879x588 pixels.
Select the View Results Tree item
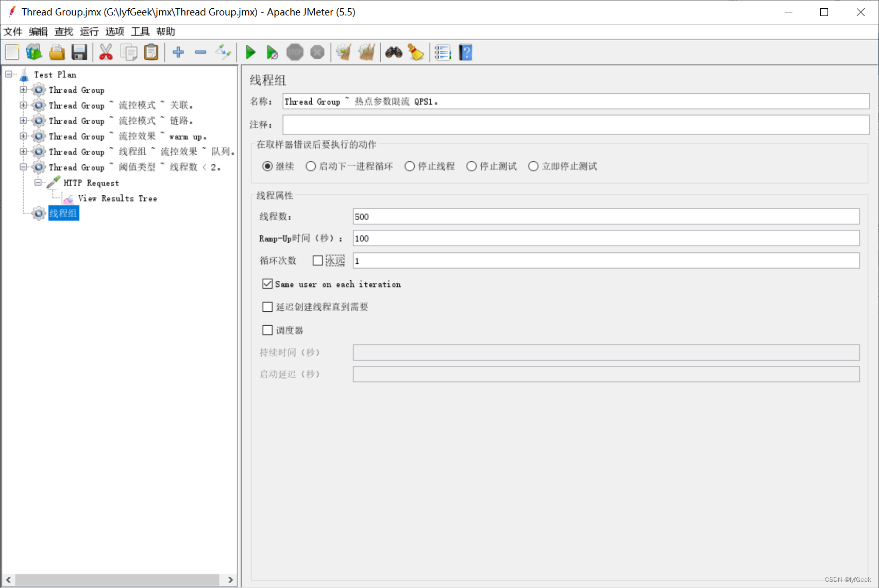coord(117,198)
